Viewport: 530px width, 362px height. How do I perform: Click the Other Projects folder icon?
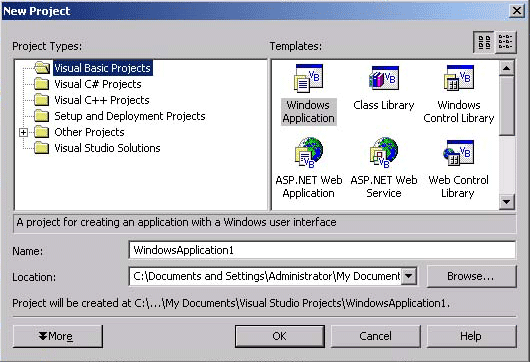coord(42,132)
